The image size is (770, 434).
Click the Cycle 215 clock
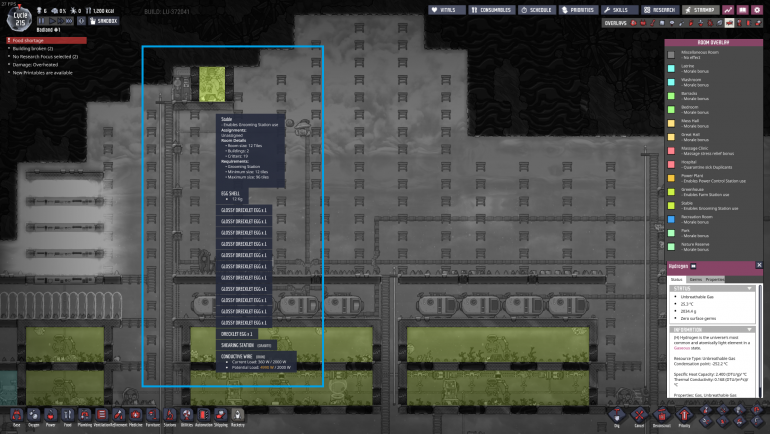tap(20, 19)
